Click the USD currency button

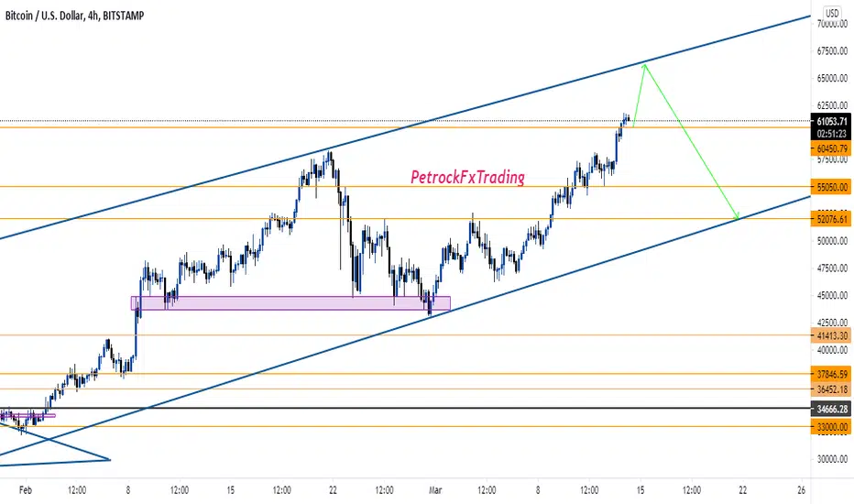(832, 14)
